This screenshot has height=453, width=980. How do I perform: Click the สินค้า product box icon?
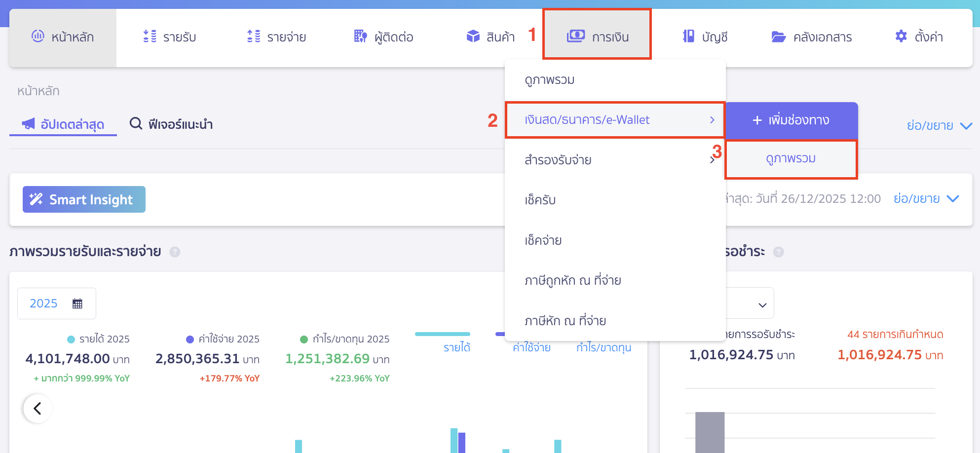(x=473, y=37)
